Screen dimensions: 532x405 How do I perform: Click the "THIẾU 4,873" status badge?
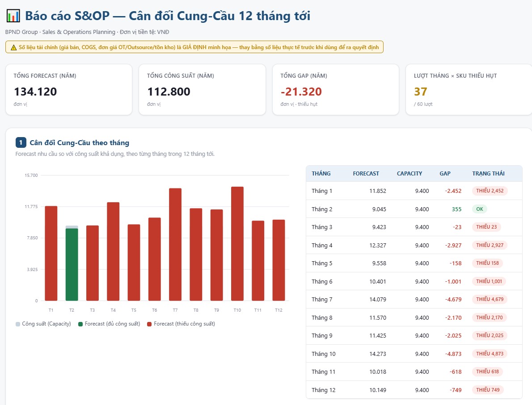click(490, 354)
